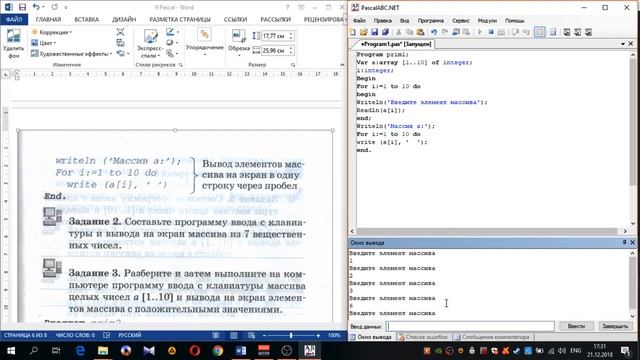Open the Сообщения компилятора tab
Viewport: 640px width, 360px height.
pyautogui.click(x=492, y=337)
